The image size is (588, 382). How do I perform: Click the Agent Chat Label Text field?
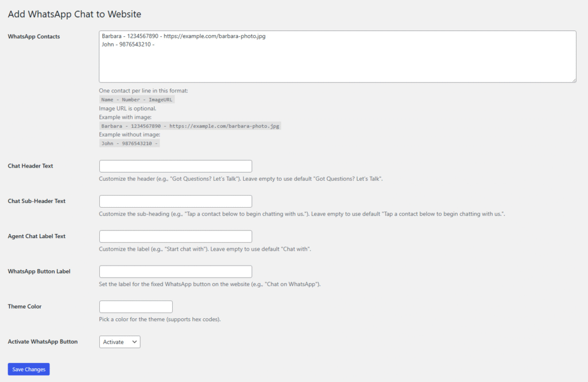pos(176,236)
